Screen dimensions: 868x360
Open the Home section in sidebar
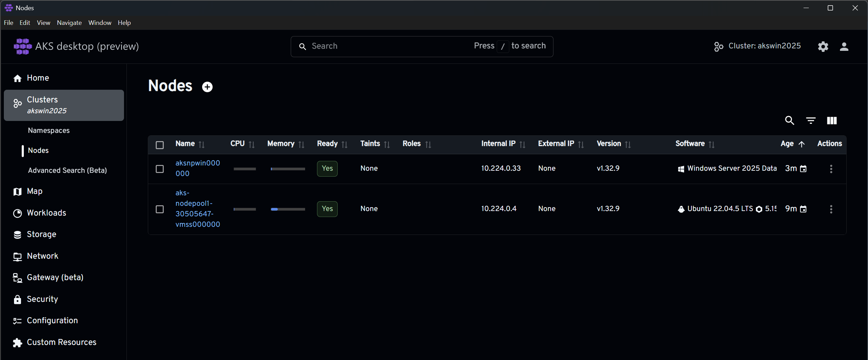pos(38,78)
